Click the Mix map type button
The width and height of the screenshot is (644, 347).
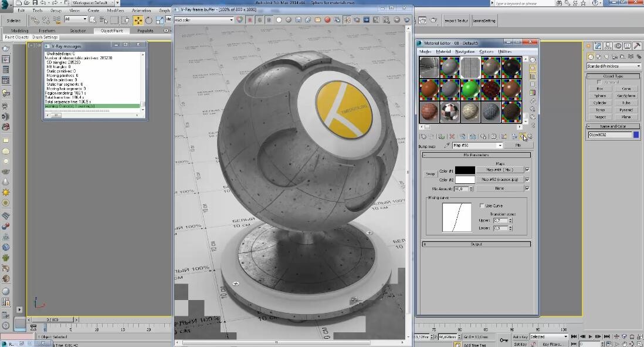tap(518, 146)
